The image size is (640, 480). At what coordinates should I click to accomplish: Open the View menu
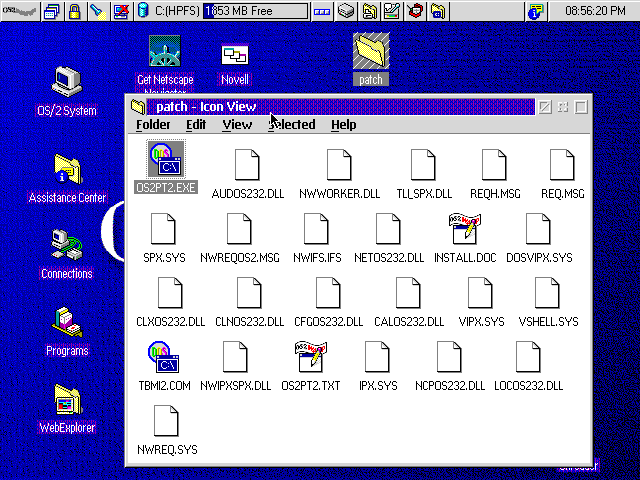click(237, 124)
